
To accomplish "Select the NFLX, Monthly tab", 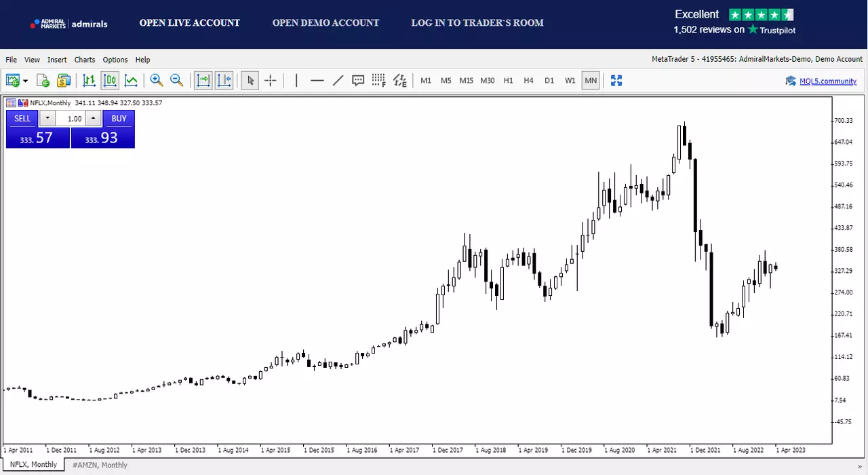I will (x=33, y=465).
